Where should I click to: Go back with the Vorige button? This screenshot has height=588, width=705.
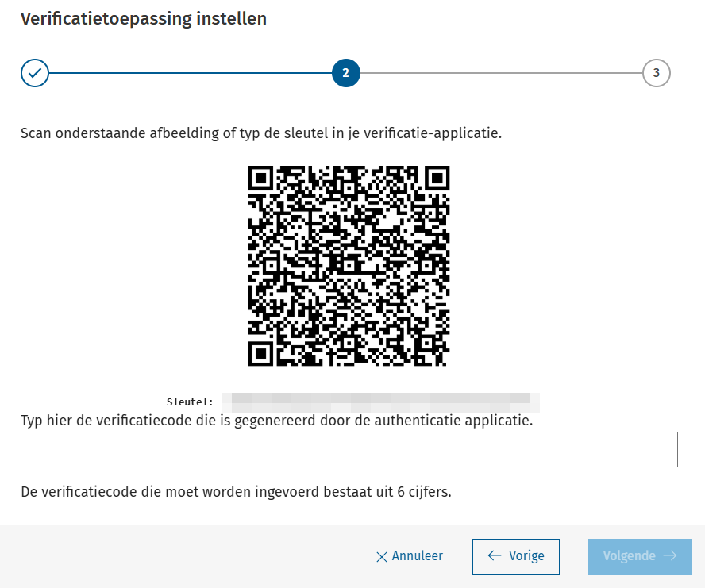tap(516, 556)
